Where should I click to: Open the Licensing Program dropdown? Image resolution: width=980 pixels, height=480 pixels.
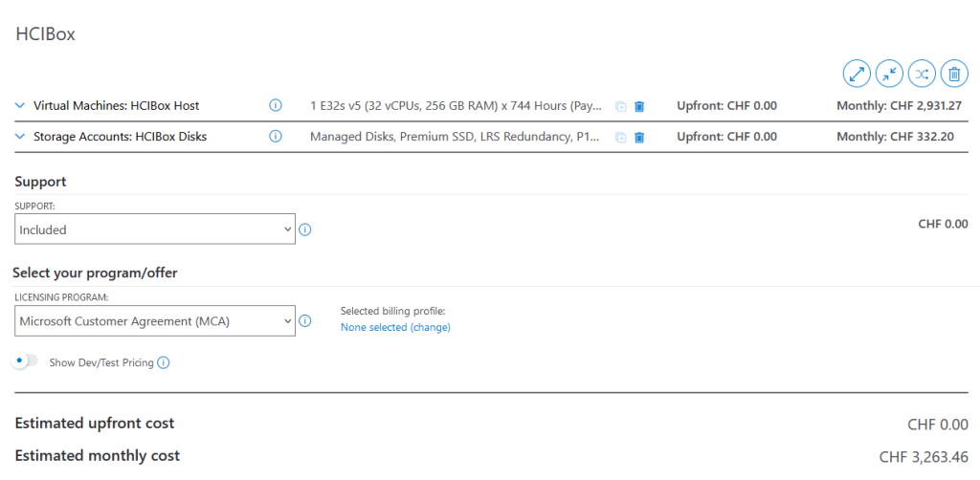pos(154,321)
